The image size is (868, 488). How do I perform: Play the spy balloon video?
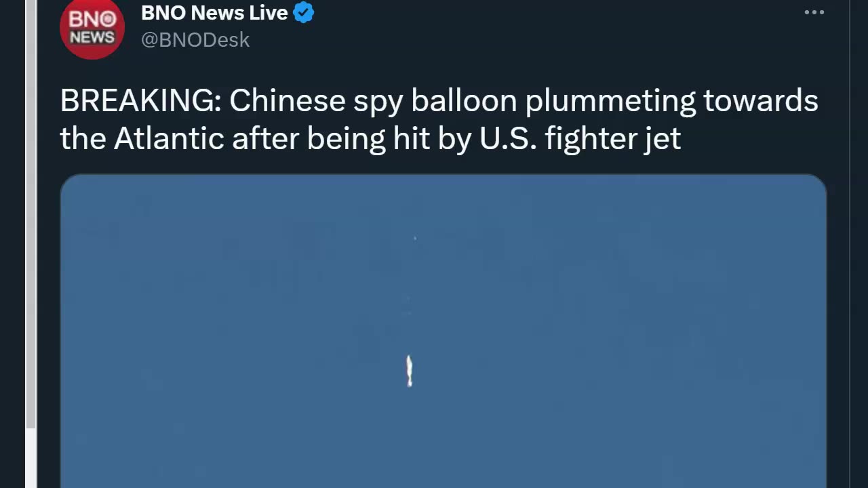[443, 331]
